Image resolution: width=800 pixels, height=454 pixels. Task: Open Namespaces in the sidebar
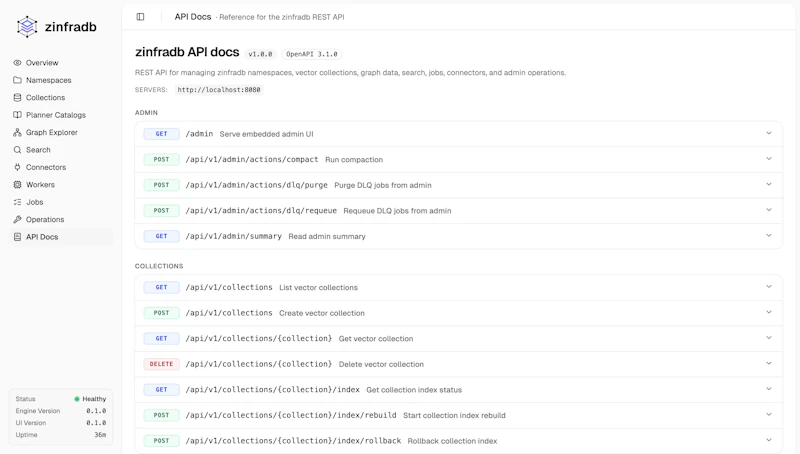point(61,80)
